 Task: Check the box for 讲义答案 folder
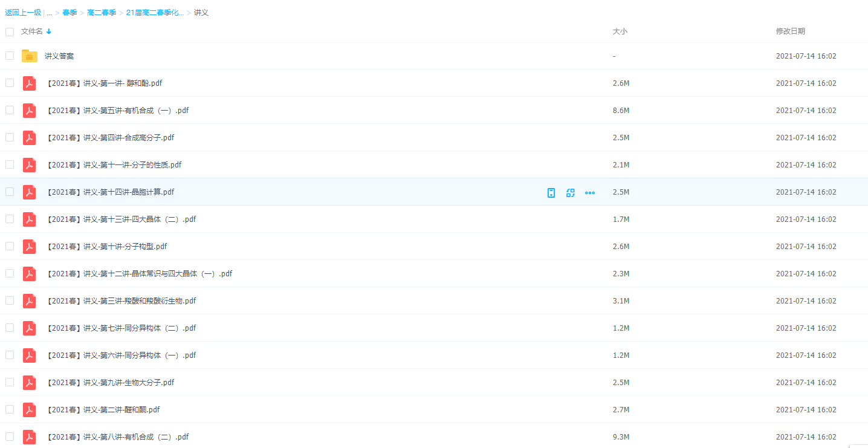(10, 56)
